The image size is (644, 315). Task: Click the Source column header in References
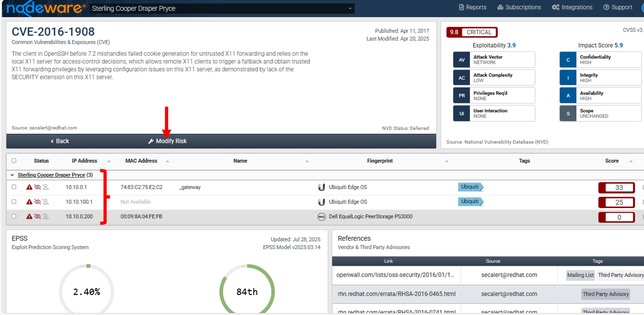(x=493, y=261)
